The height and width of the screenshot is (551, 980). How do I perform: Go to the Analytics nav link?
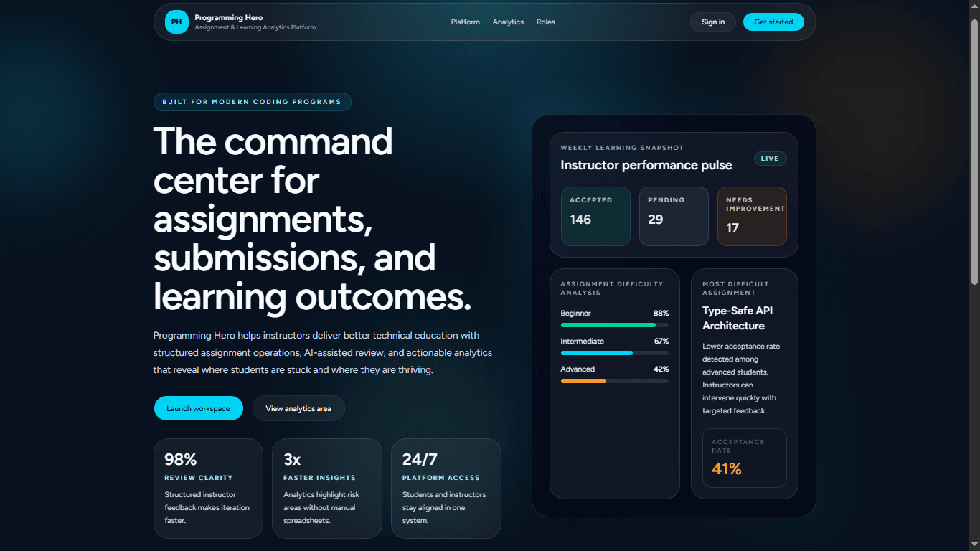(x=508, y=22)
